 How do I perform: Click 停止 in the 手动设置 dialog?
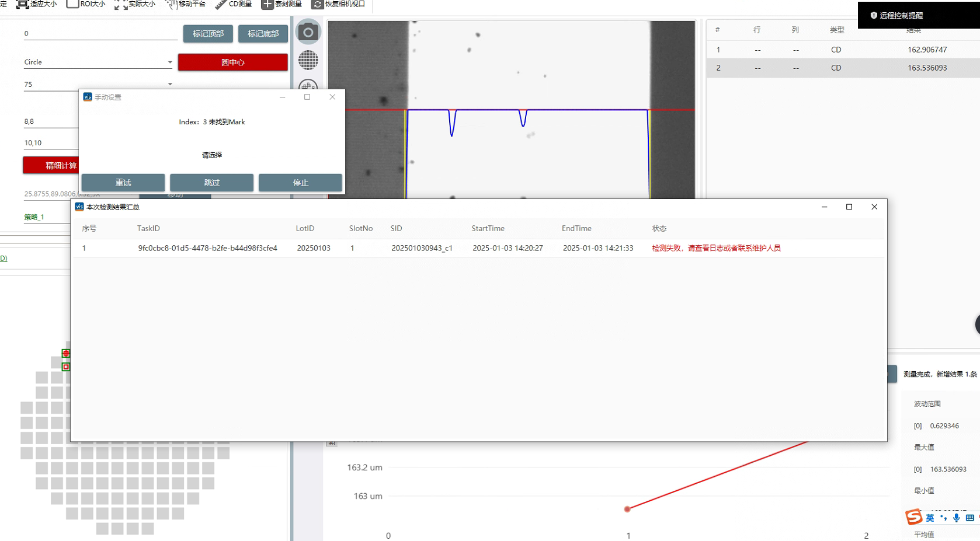click(x=300, y=183)
